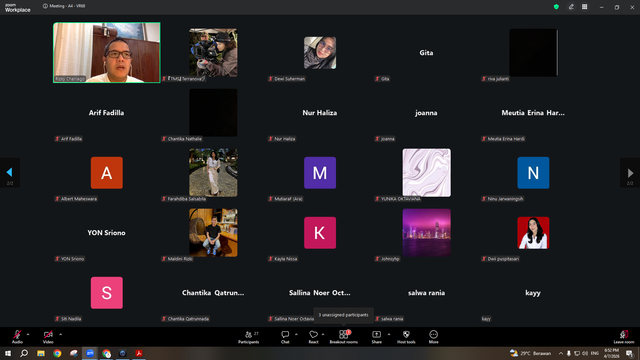This screenshot has width=640, height=360.
Task: Open the notification center icon
Action: (629, 353)
